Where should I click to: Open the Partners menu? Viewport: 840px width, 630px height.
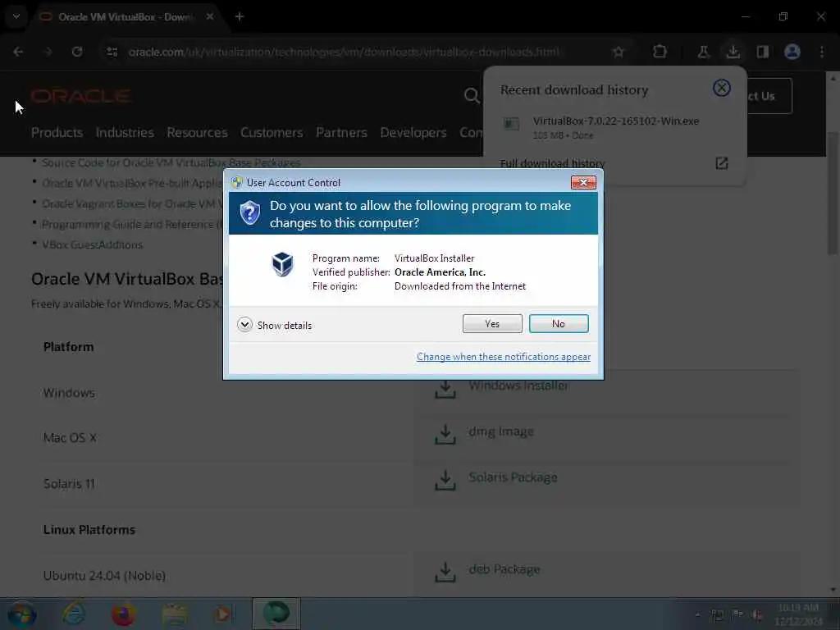tap(341, 132)
